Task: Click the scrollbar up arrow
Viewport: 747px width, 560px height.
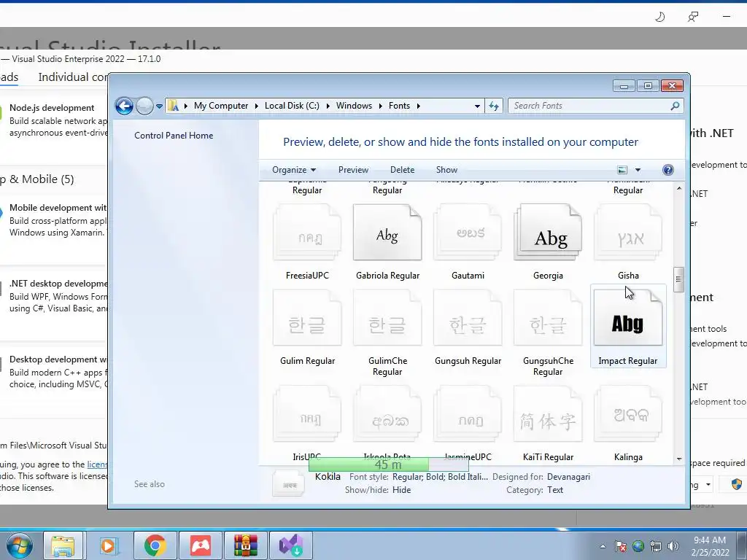Action: (x=679, y=188)
